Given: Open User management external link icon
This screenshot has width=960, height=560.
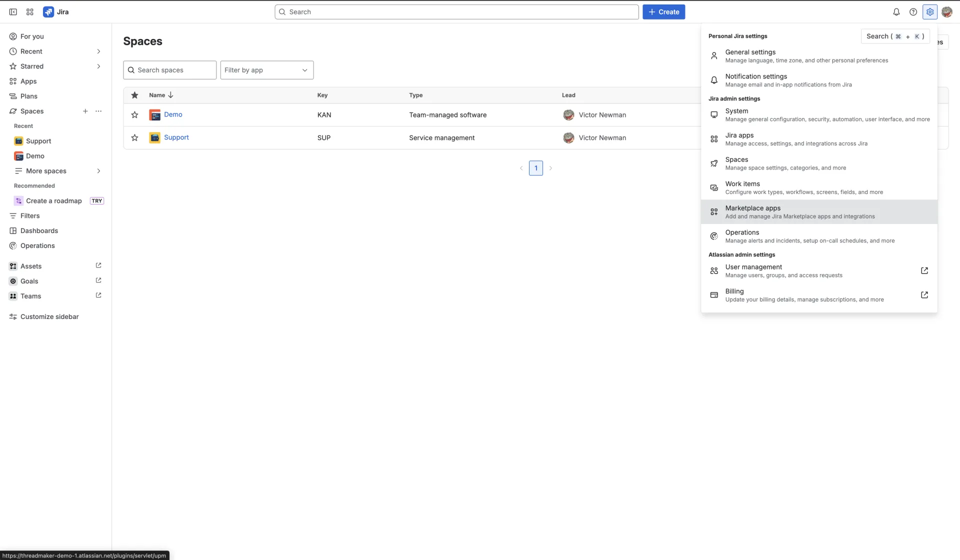Looking at the screenshot, I should (x=924, y=270).
